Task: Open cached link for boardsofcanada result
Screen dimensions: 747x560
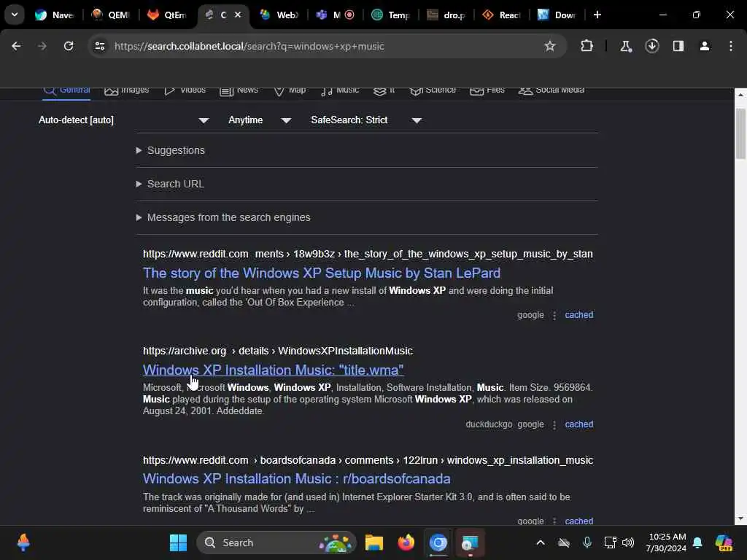Action: pyautogui.click(x=578, y=521)
